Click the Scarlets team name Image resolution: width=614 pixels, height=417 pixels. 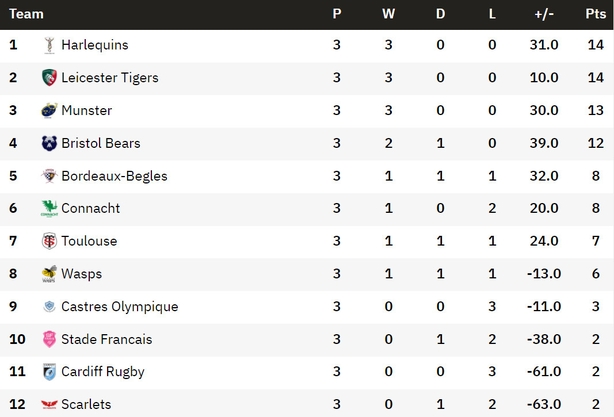(86, 404)
